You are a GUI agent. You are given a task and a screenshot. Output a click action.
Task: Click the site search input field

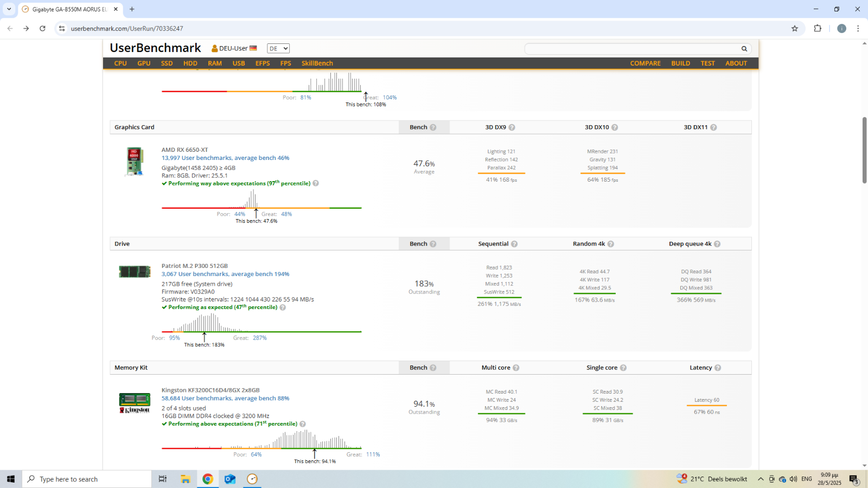(632, 49)
